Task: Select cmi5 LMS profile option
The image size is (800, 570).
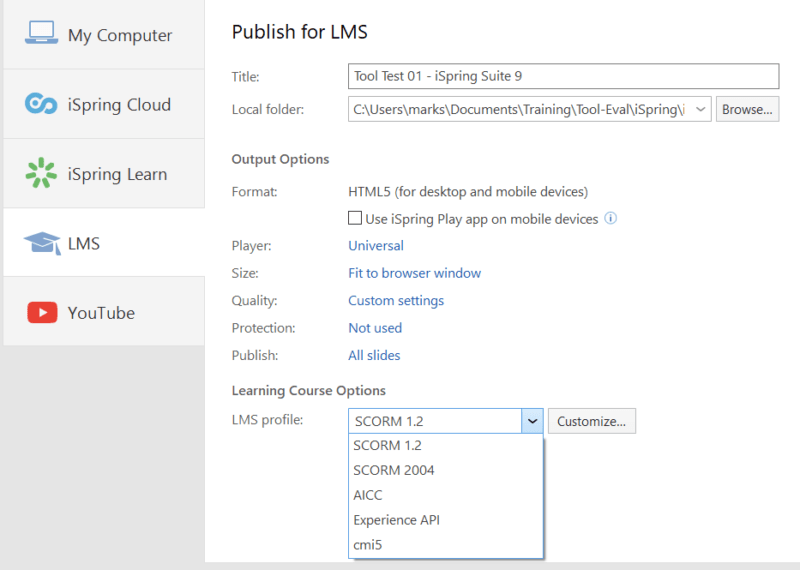Action: 367,545
